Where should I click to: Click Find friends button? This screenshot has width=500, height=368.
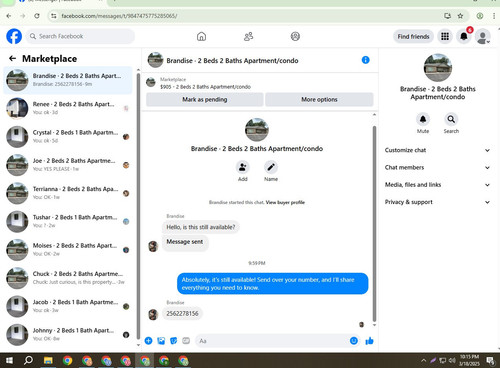click(413, 36)
